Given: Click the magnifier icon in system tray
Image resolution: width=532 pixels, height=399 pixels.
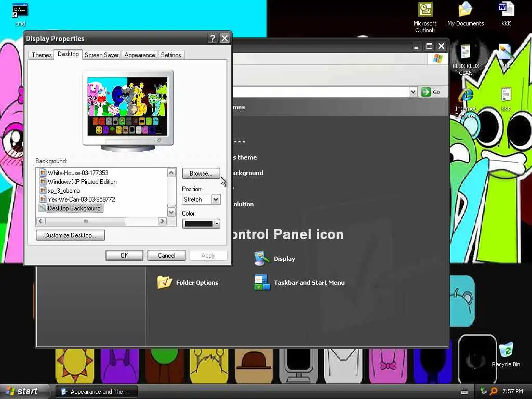Looking at the screenshot, I should (x=494, y=391).
